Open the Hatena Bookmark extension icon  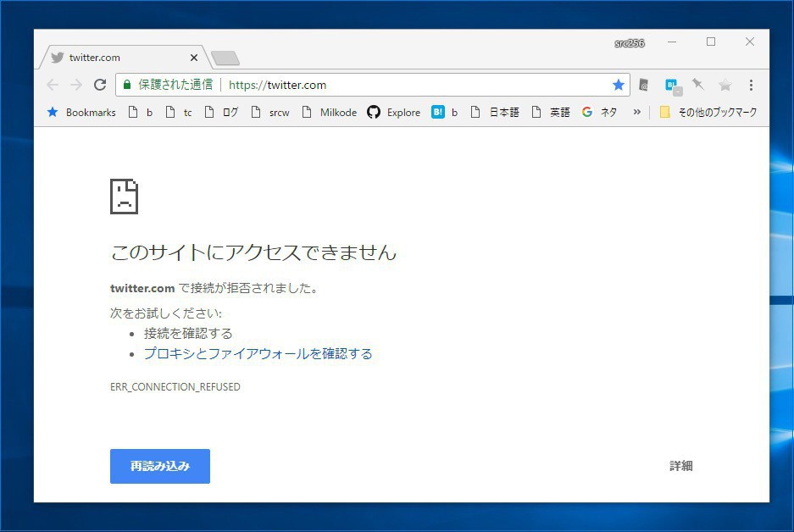[x=673, y=86]
